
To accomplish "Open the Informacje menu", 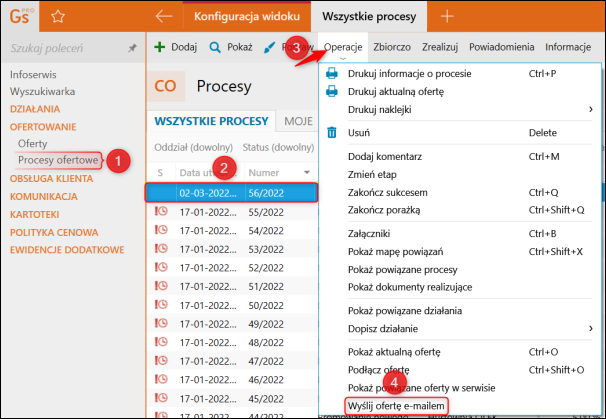I will [x=568, y=47].
